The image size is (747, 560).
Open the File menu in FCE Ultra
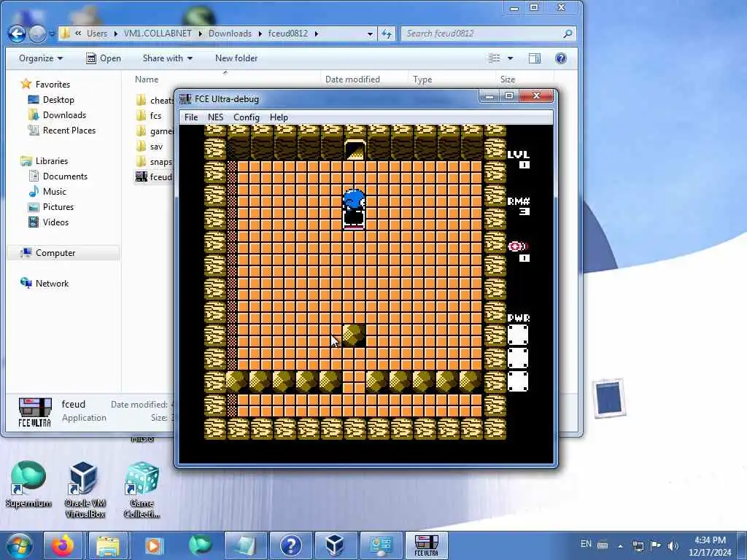[x=191, y=117]
